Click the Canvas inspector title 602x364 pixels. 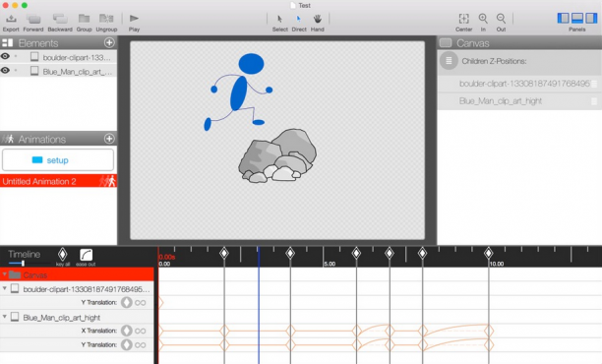point(472,43)
